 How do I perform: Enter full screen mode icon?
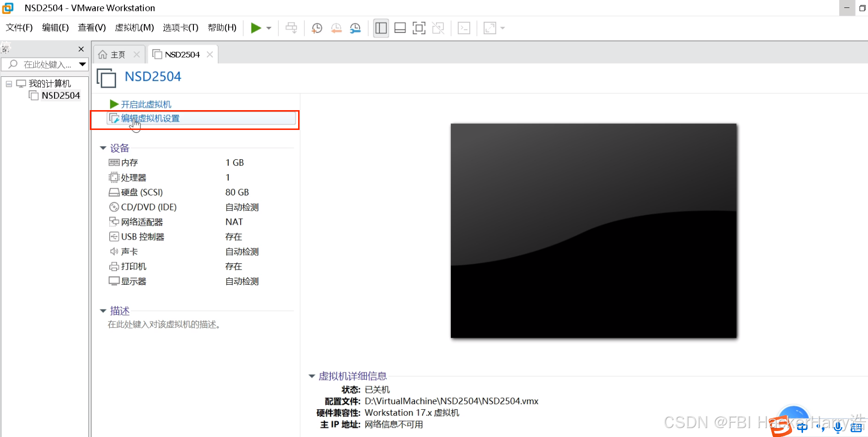tap(419, 28)
